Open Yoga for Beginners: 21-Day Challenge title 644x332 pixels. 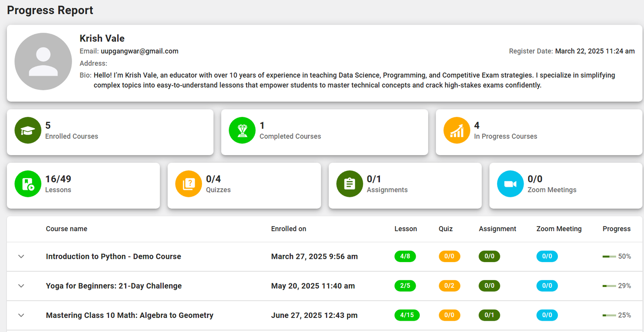click(114, 286)
